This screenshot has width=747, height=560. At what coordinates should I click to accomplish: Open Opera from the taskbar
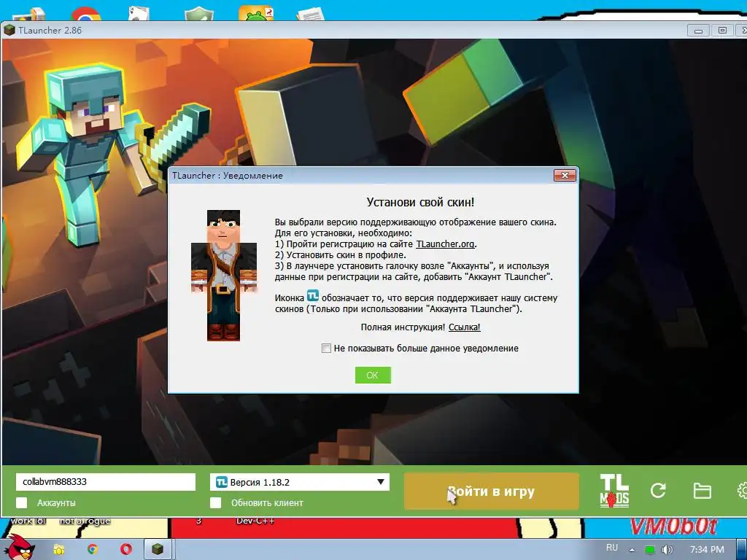(125, 550)
